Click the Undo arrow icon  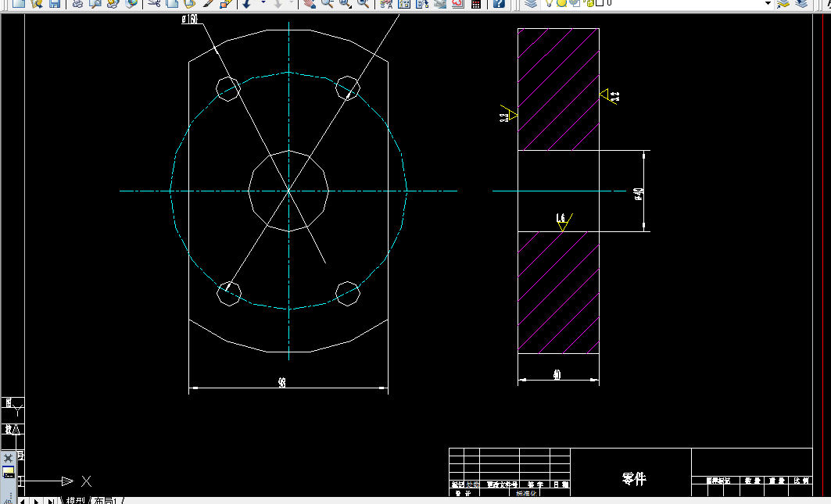click(x=247, y=3)
